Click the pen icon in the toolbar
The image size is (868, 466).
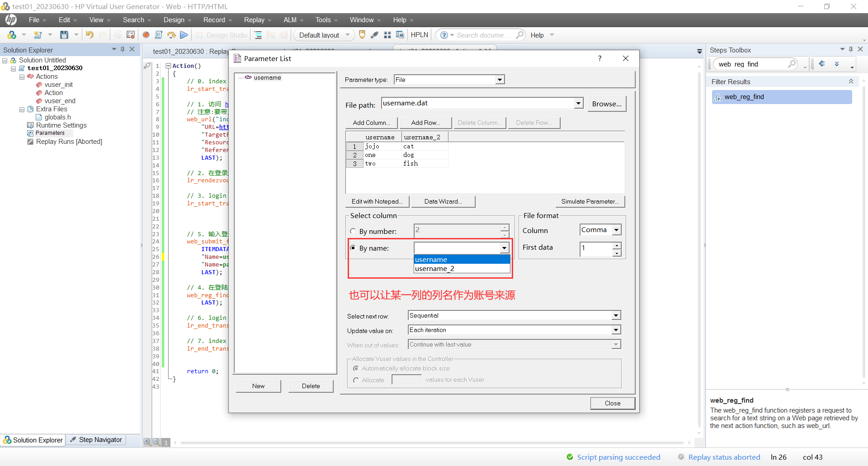(x=374, y=35)
